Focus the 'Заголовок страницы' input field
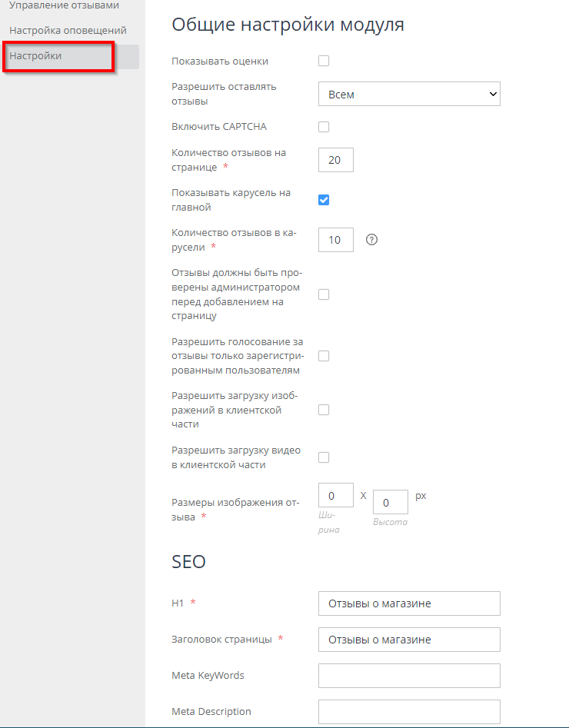The image size is (569, 728). [409, 640]
